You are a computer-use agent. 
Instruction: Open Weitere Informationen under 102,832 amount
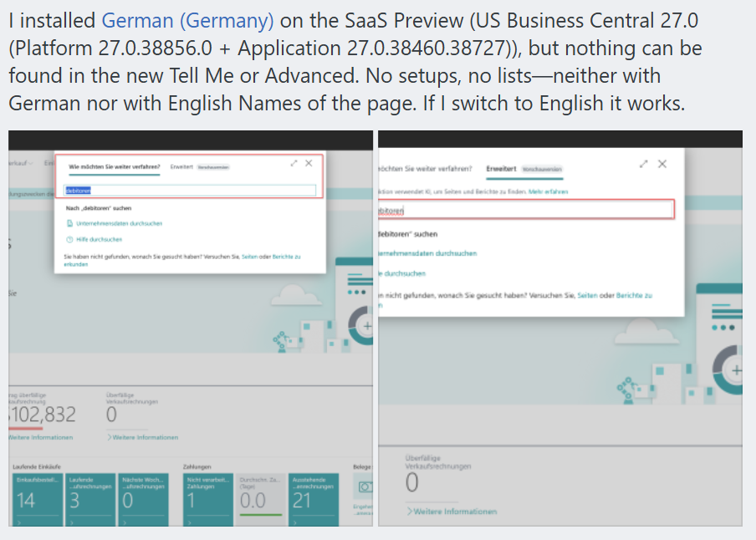pos(41,437)
